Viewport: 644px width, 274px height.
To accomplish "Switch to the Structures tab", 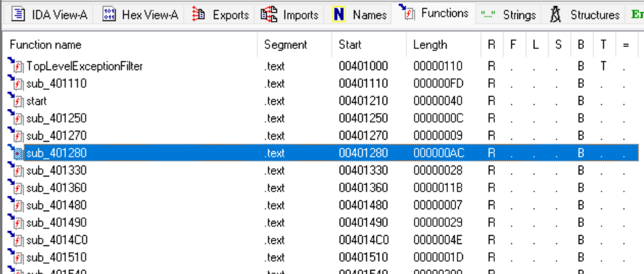I will (584, 15).
